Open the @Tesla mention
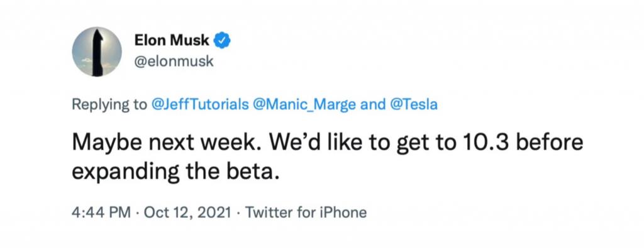Image resolution: width=644 pixels, height=248 pixels. (412, 104)
